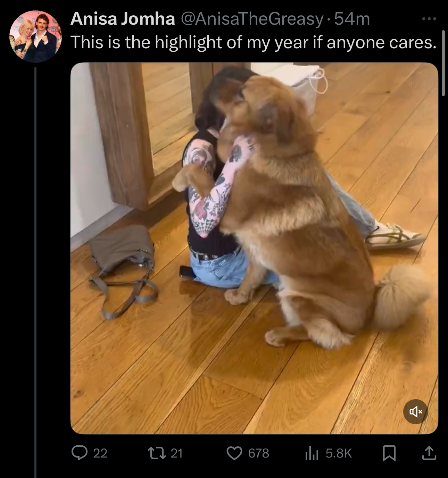This screenshot has width=448, height=478.
Task: Click the 21 reposts count
Action: pos(176,453)
